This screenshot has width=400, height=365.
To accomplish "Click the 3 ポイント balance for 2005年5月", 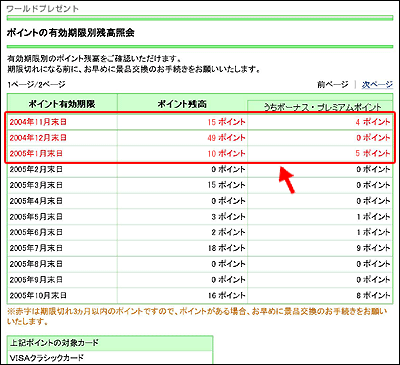I will pos(228,217).
